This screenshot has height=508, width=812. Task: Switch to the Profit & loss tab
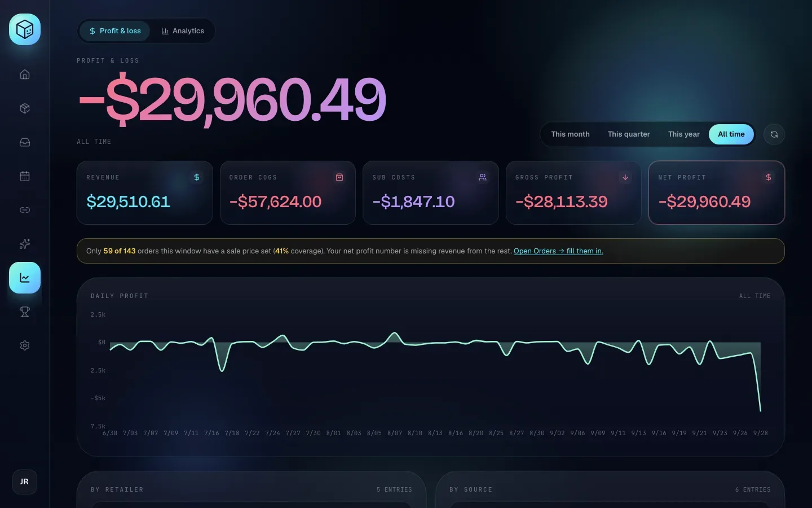pos(115,31)
